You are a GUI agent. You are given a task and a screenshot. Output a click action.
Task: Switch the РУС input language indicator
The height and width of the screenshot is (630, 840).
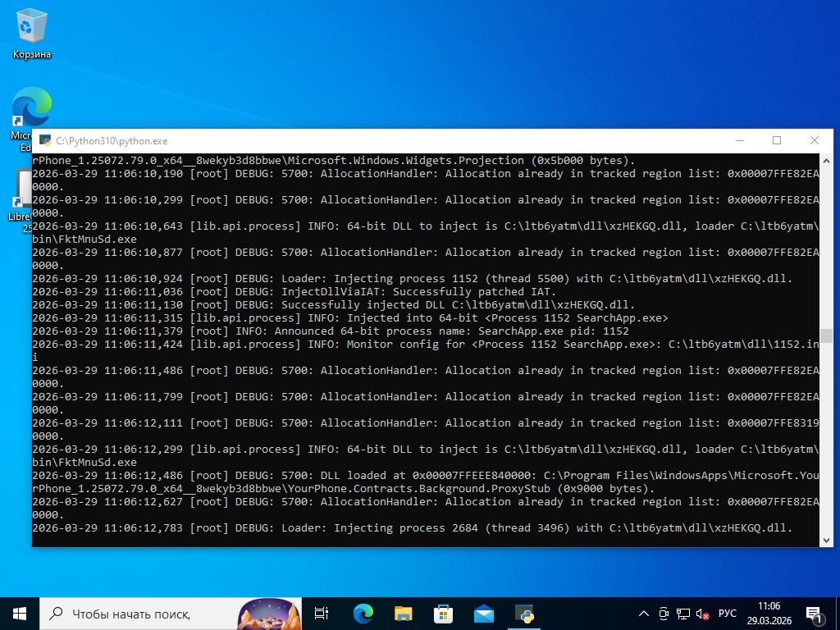click(727, 614)
